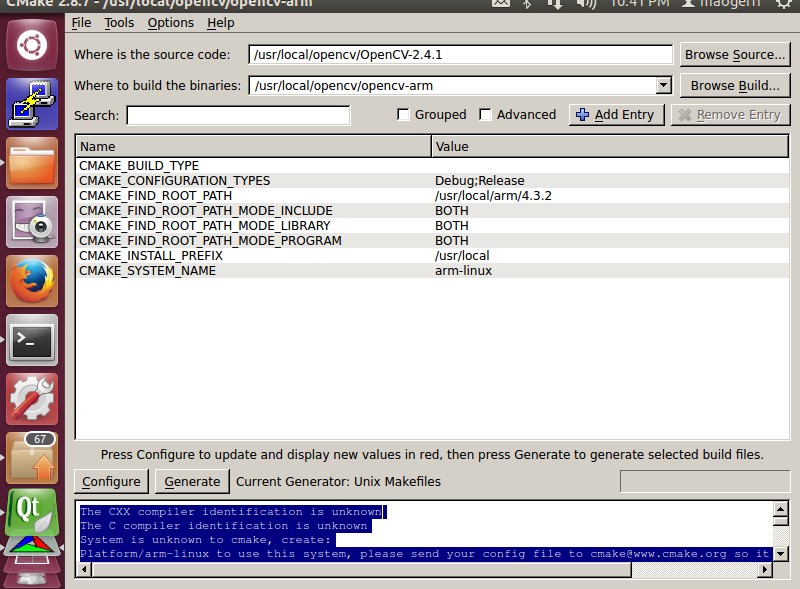Click the 'System is unknown to cmake' log line
This screenshot has width=800, height=589.
click(x=205, y=540)
